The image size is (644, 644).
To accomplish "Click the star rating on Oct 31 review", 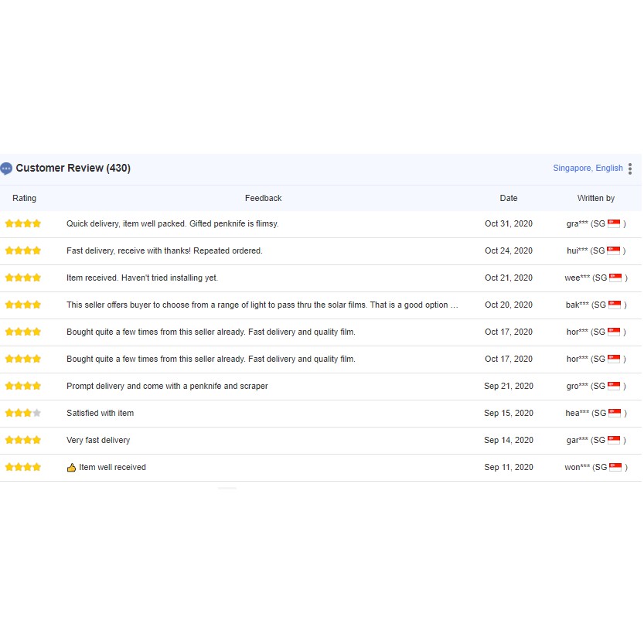I will click(x=23, y=223).
